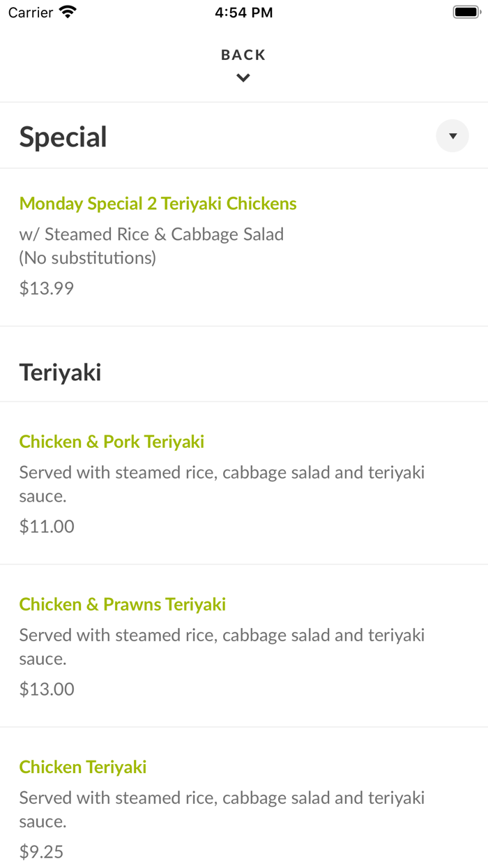Image resolution: width=488 pixels, height=868 pixels.
Task: Choose Chicken Teriyaki from the menu
Action: click(x=82, y=767)
